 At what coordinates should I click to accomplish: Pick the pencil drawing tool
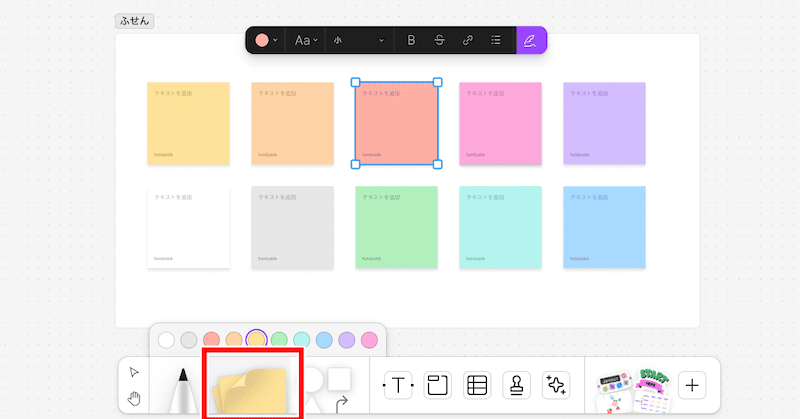184,392
